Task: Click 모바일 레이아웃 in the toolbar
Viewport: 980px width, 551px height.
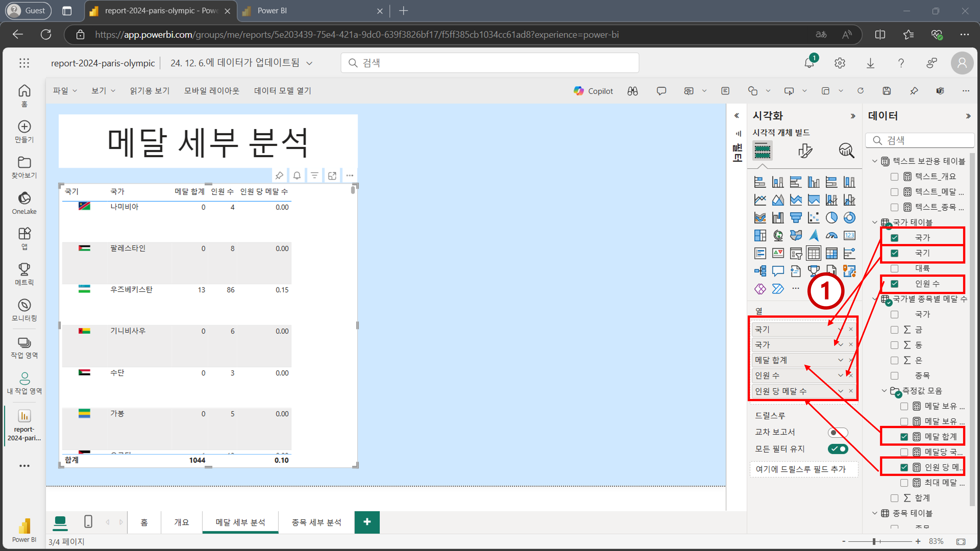Action: 212,91
